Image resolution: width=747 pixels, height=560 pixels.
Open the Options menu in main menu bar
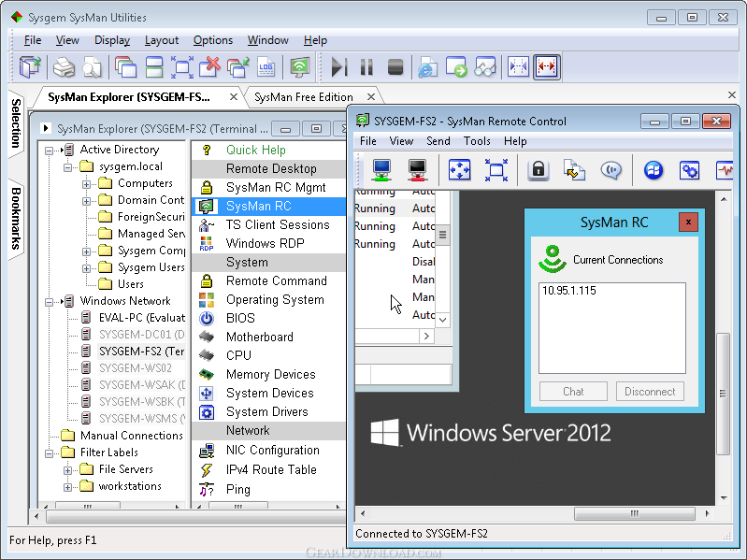(213, 40)
